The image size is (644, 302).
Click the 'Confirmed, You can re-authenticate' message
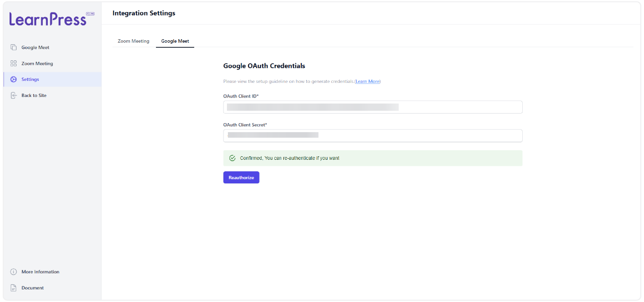tap(373, 158)
